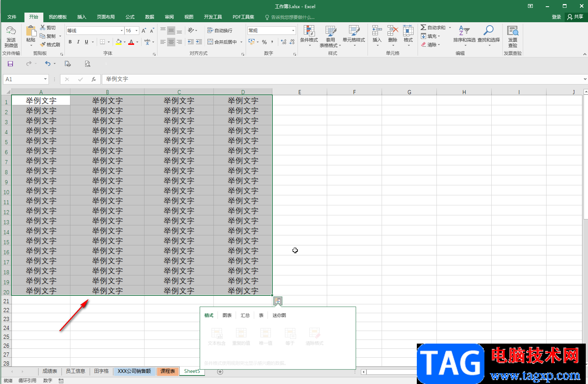The height and width of the screenshot is (384, 588).
Task: Expand the font size dropdown
Action: [x=137, y=31]
